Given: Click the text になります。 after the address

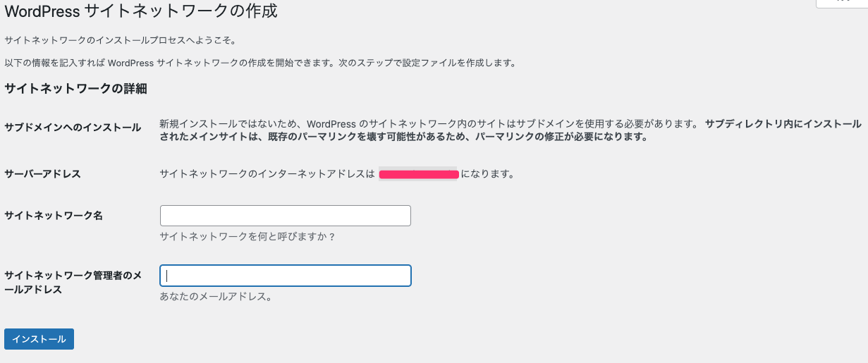Looking at the screenshot, I should 487,174.
